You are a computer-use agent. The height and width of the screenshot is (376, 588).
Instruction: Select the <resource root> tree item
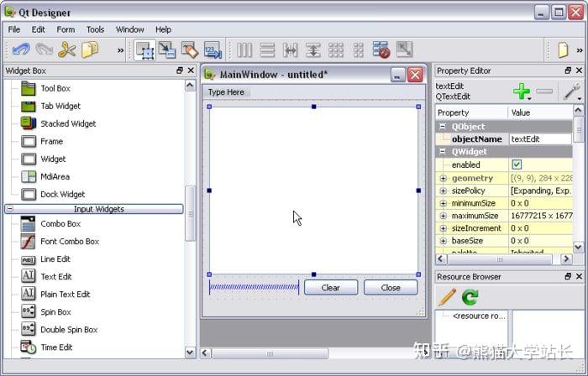[479, 316]
